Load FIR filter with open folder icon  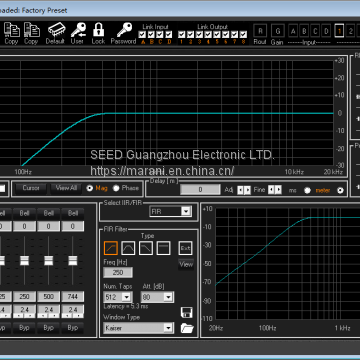coord(187,328)
